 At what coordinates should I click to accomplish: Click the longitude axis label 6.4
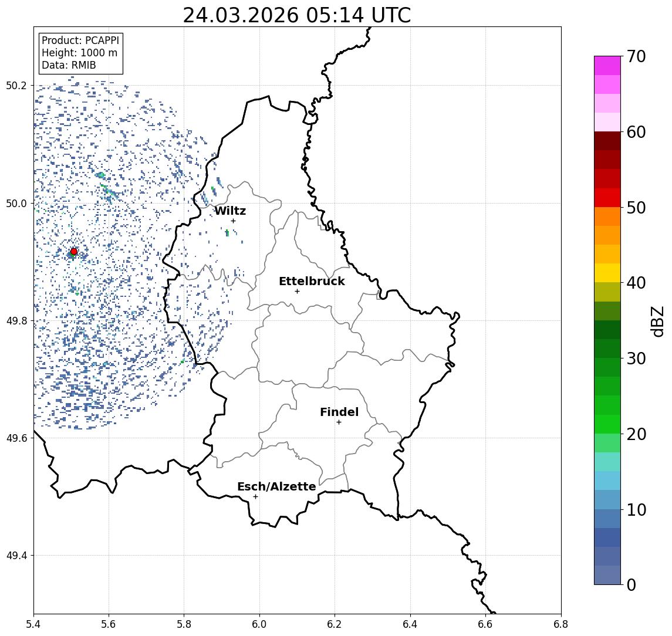tap(410, 624)
